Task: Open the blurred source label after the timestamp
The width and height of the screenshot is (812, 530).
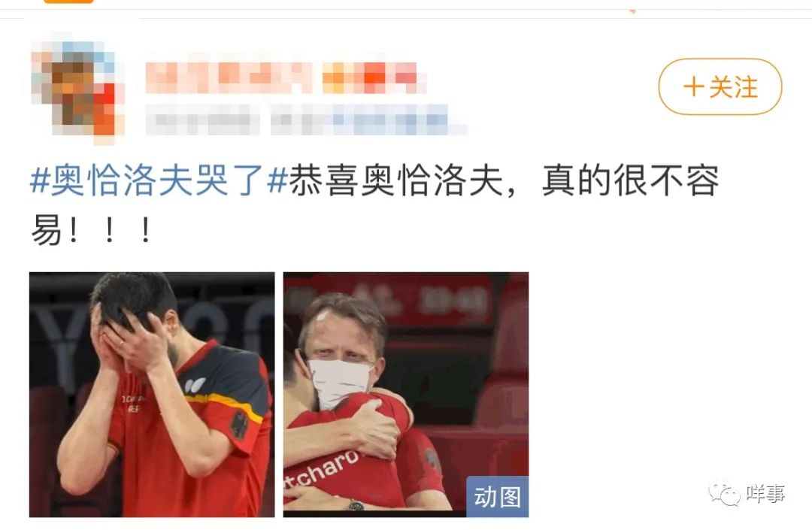Action: click(368, 120)
